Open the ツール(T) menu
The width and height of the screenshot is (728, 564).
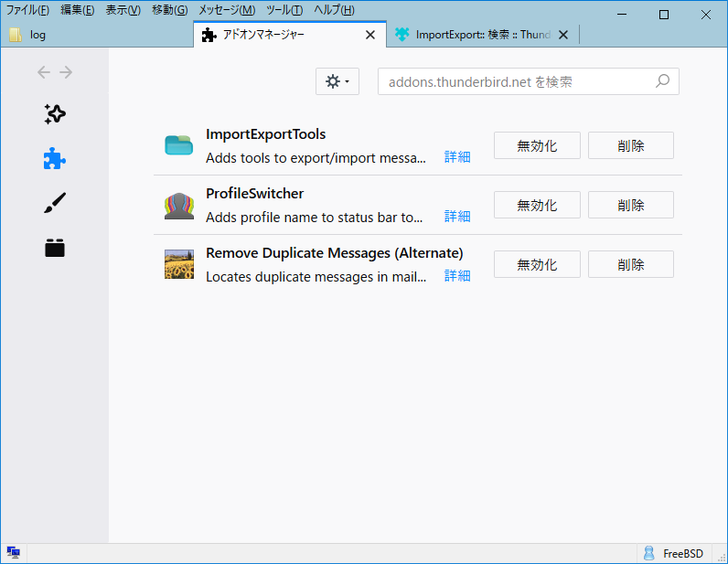(x=284, y=10)
